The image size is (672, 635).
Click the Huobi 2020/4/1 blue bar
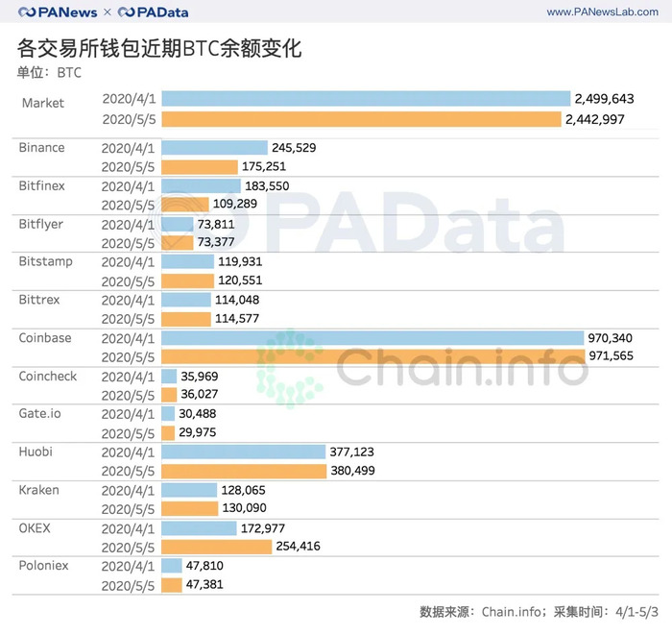pos(244,452)
